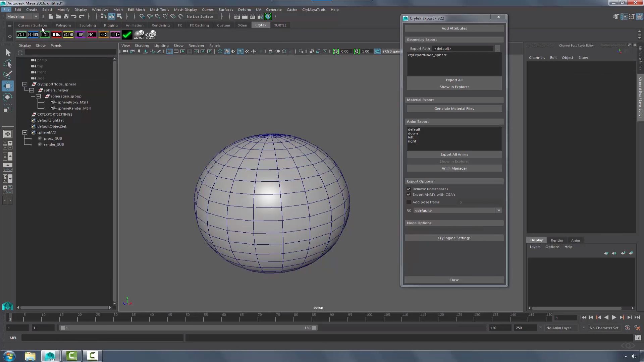The image size is (644, 362).
Task: Click the EXPORT shelf icon
Action: 33,35
